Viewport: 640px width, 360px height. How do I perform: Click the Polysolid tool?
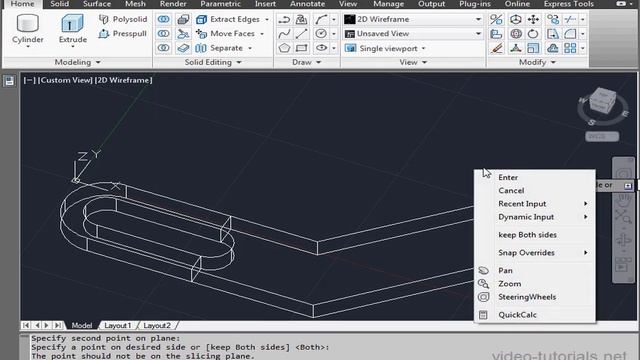tap(123, 19)
